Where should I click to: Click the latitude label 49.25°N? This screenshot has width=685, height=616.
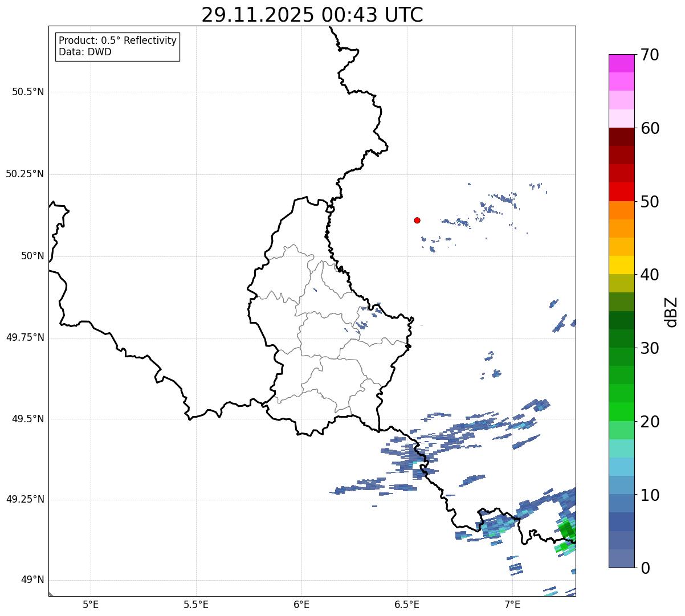(25, 500)
